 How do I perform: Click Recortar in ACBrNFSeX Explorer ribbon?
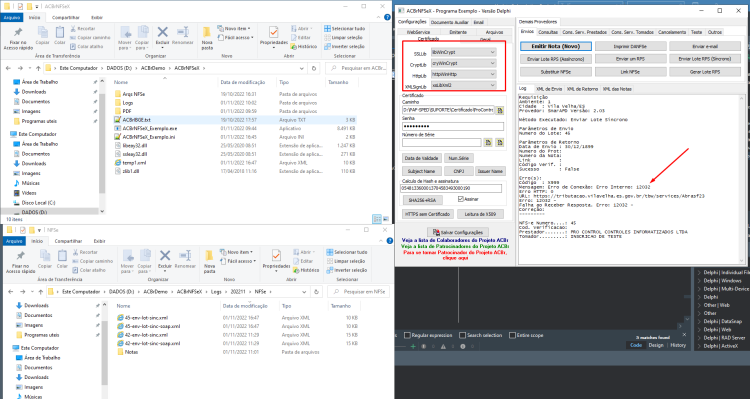(x=83, y=29)
